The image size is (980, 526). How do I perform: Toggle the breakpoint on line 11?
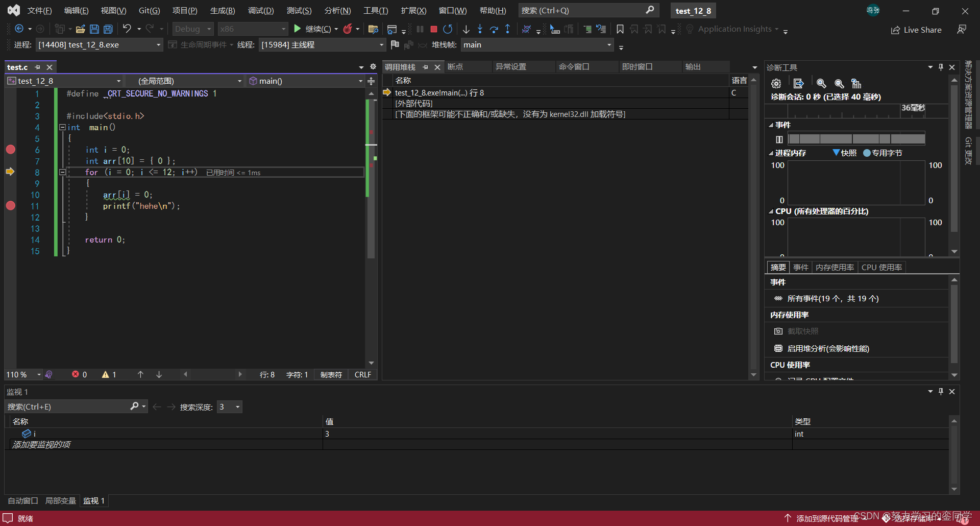coord(11,206)
